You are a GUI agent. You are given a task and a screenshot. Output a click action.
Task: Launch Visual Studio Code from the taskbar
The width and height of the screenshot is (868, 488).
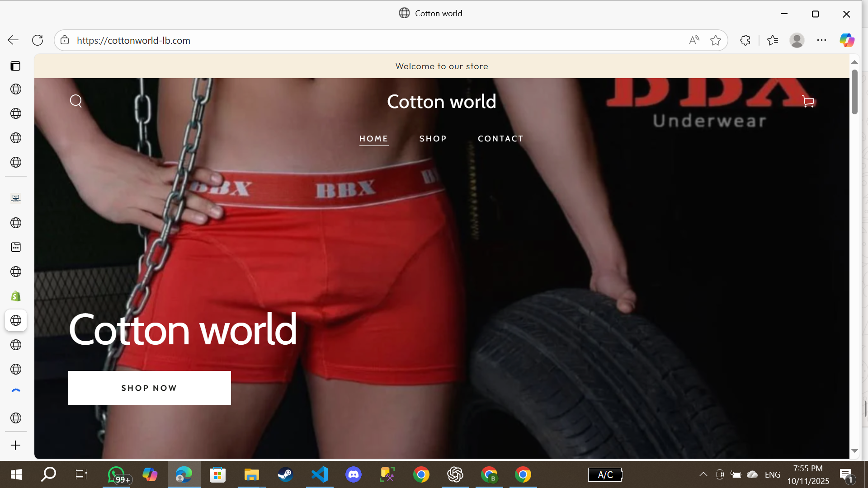tap(320, 474)
